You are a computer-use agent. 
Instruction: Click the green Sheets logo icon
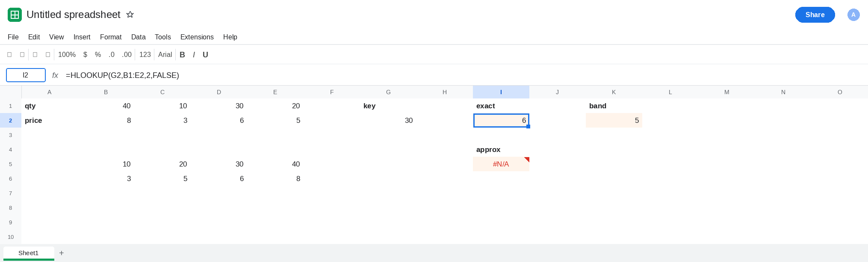[x=15, y=15]
